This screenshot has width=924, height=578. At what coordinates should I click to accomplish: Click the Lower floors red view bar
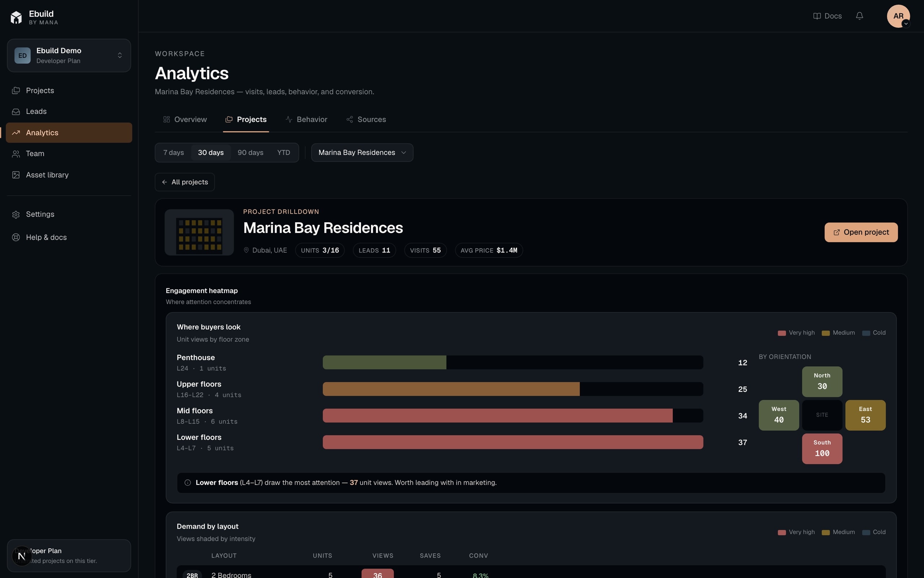(513, 442)
